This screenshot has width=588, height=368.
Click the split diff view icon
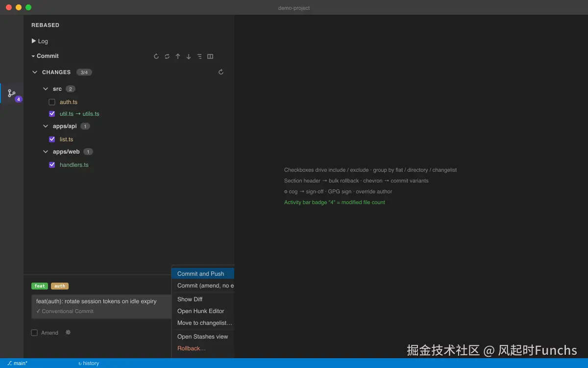pos(210,56)
